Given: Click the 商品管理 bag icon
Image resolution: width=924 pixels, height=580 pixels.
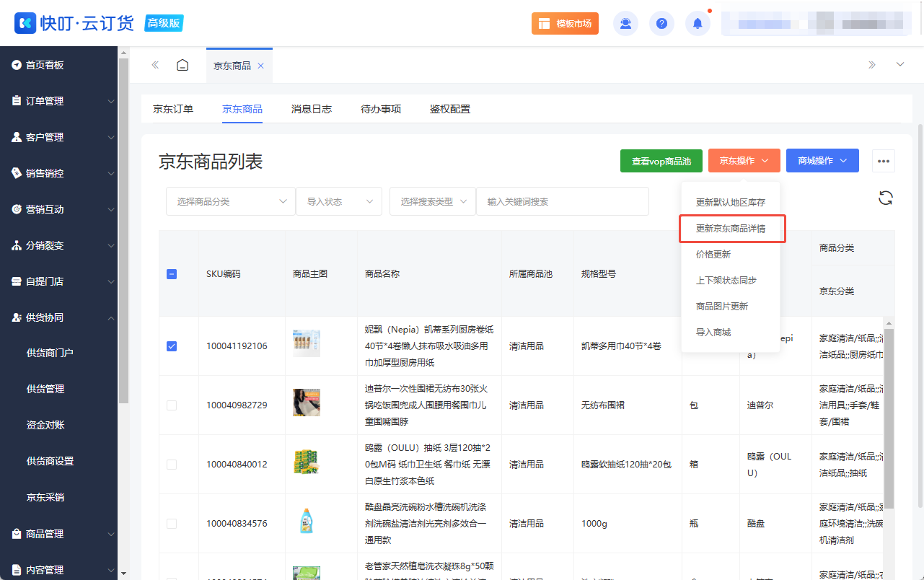Looking at the screenshot, I should (17, 534).
